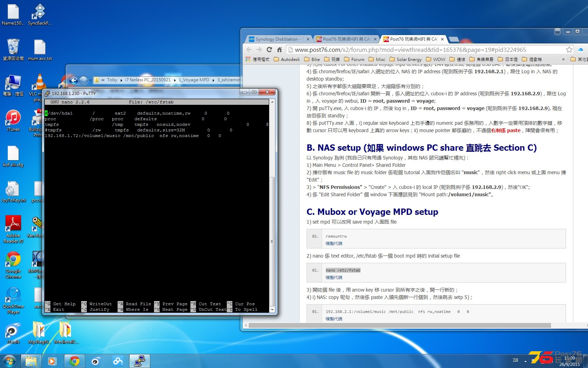Click the Chrome address bar URL
Screen dimensions: 588x368
(x=410, y=50)
